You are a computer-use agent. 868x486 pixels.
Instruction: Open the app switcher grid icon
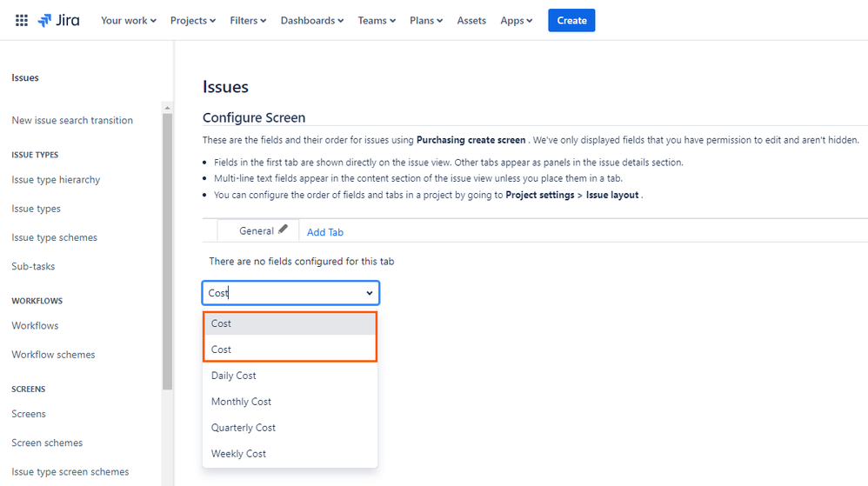(x=22, y=21)
